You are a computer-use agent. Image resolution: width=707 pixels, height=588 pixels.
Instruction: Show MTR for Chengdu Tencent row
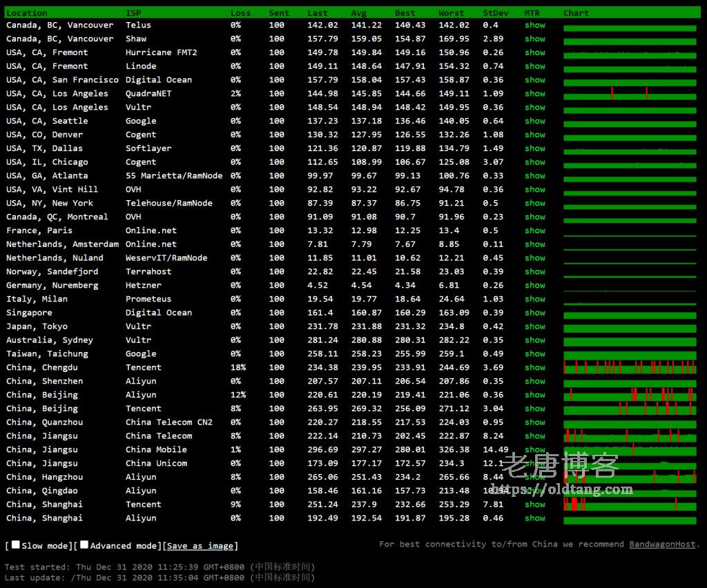[534, 367]
